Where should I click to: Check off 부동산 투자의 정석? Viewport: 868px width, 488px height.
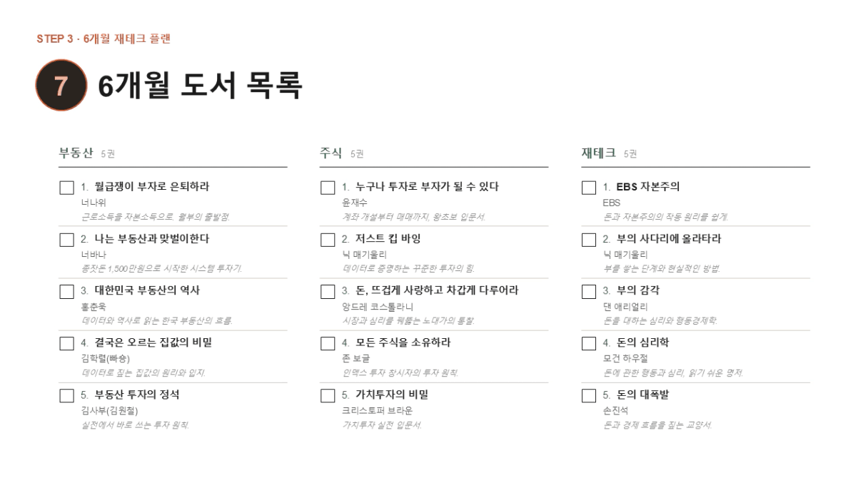click(66, 395)
